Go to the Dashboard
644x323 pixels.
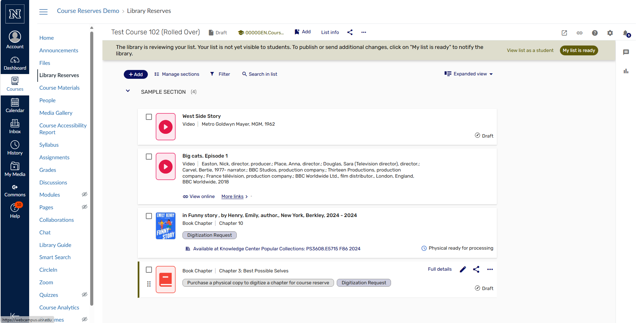tap(15, 64)
